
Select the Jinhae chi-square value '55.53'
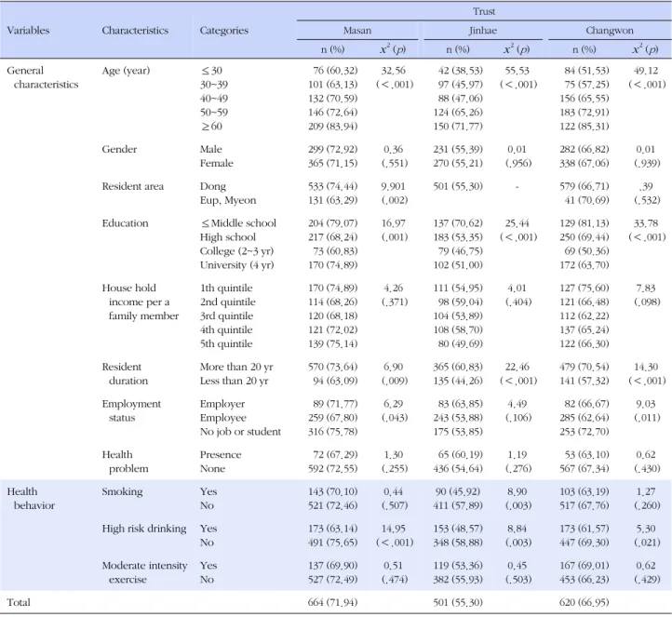[517, 71]
